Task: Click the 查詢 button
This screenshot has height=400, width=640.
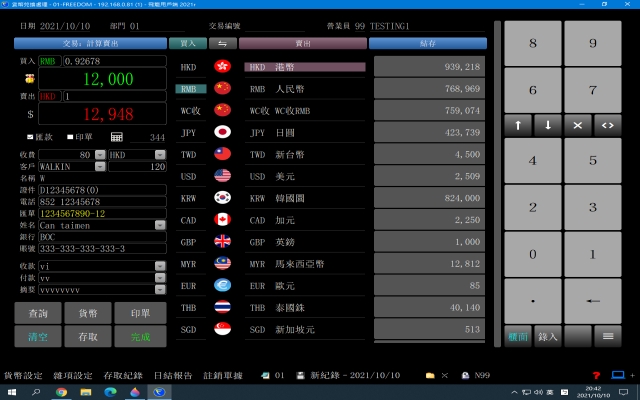Action: click(x=30, y=313)
